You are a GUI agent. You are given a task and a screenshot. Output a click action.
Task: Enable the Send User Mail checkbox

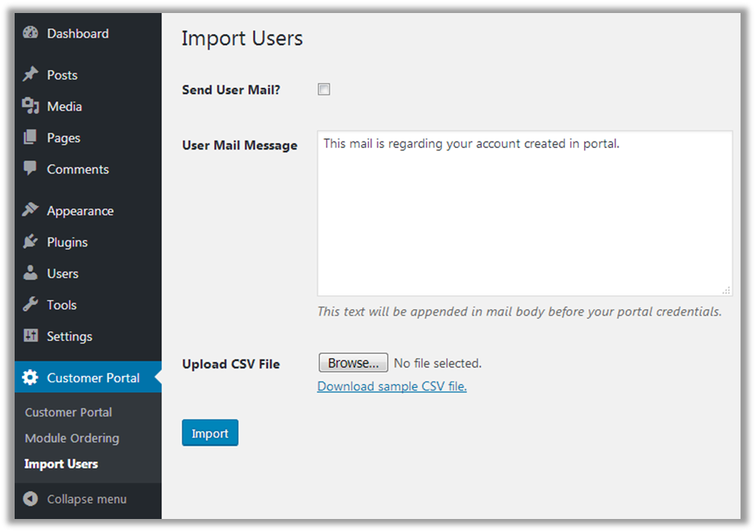coord(324,89)
